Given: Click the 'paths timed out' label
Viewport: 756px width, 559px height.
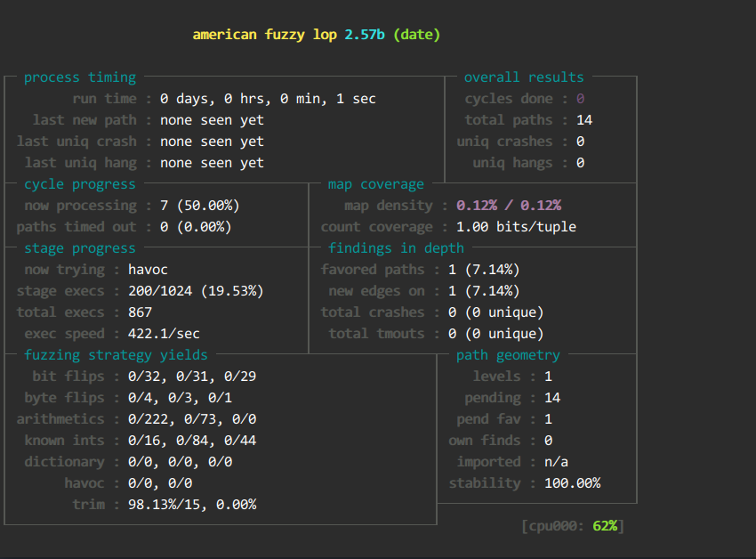Looking at the screenshot, I should click(76, 226).
